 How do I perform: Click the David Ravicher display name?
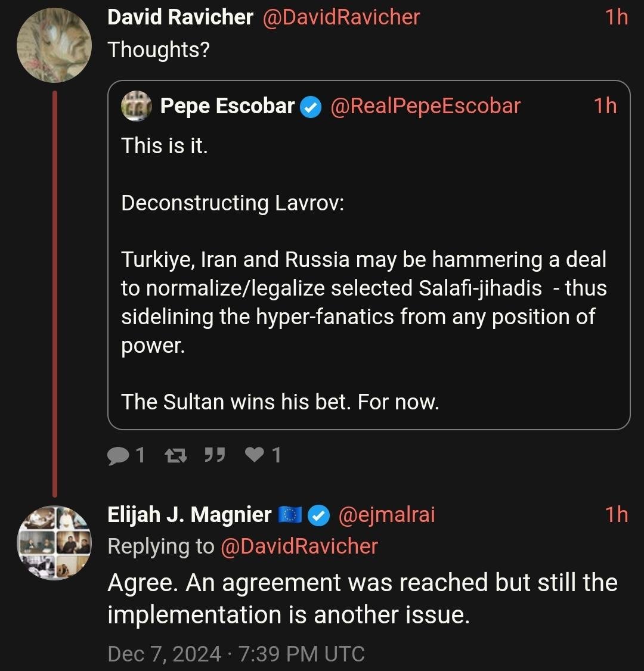tap(180, 17)
